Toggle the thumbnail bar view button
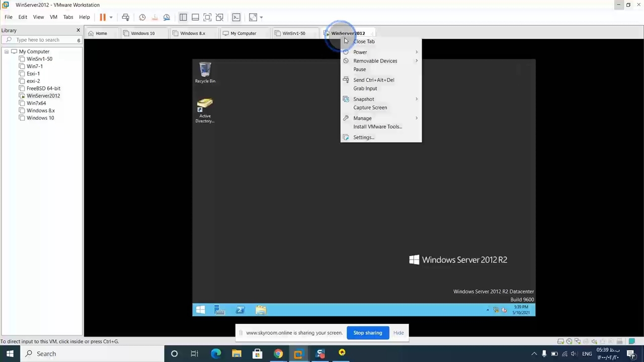The width and height of the screenshot is (644, 362). pos(195,17)
